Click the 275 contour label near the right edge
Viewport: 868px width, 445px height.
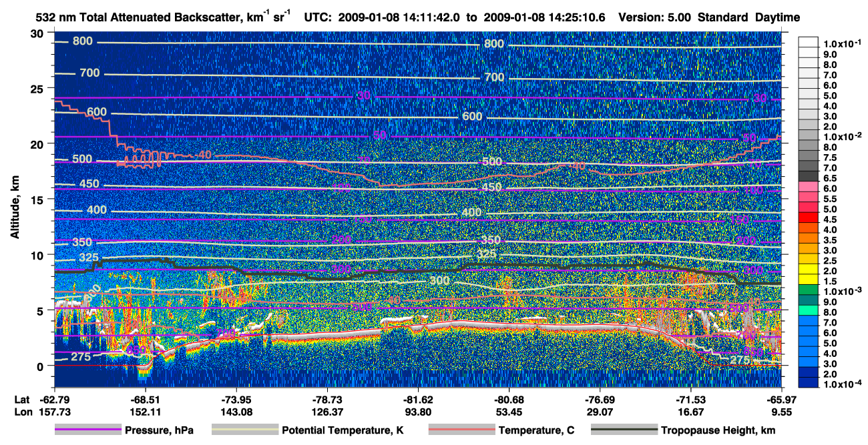coord(740,360)
